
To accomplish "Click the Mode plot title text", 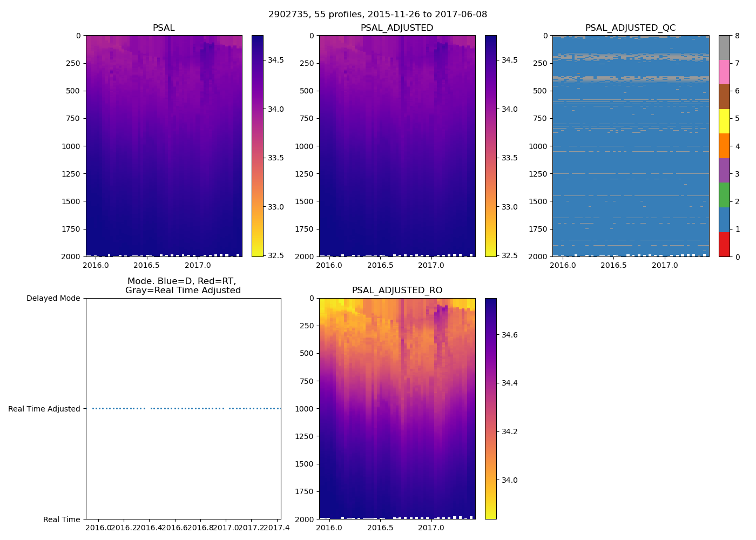I will (183, 286).
